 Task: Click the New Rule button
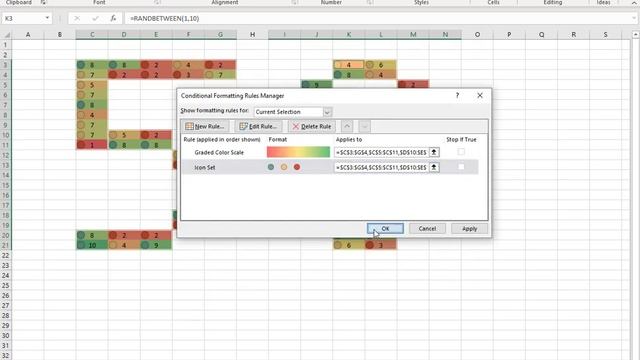pyautogui.click(x=205, y=127)
